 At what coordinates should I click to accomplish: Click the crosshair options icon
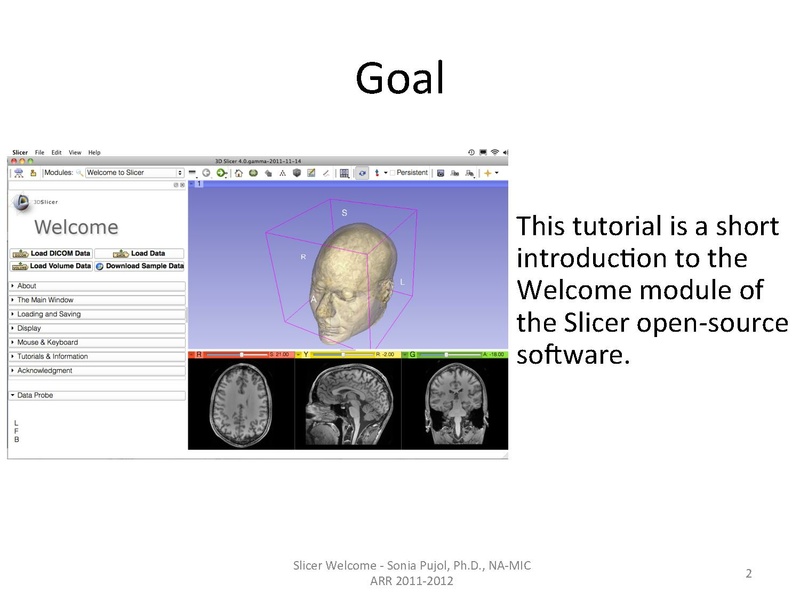489,173
